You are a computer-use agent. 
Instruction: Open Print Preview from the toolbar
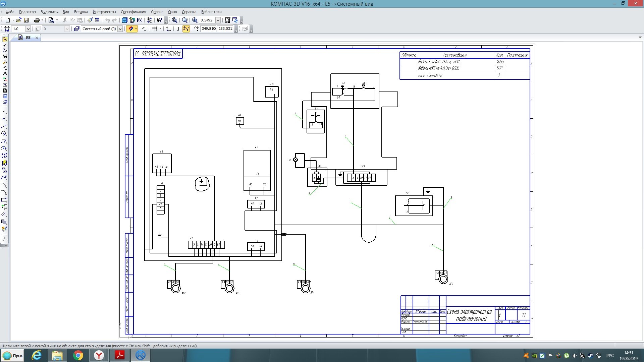tap(51, 20)
